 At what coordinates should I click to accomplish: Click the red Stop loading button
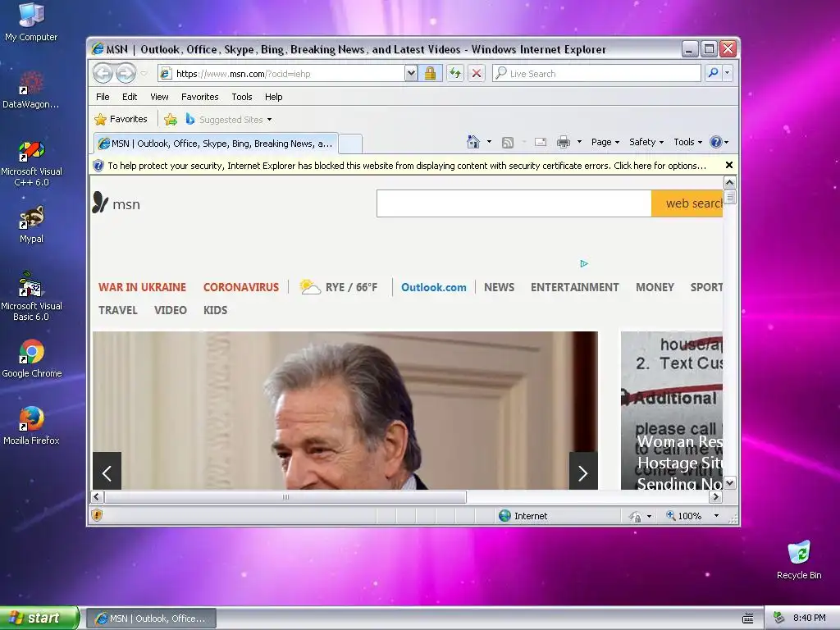point(477,73)
